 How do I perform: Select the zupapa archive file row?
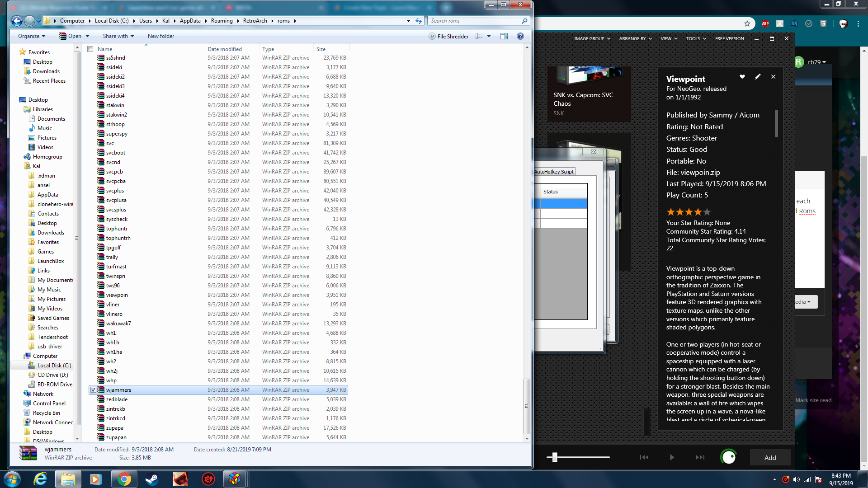[x=218, y=428]
